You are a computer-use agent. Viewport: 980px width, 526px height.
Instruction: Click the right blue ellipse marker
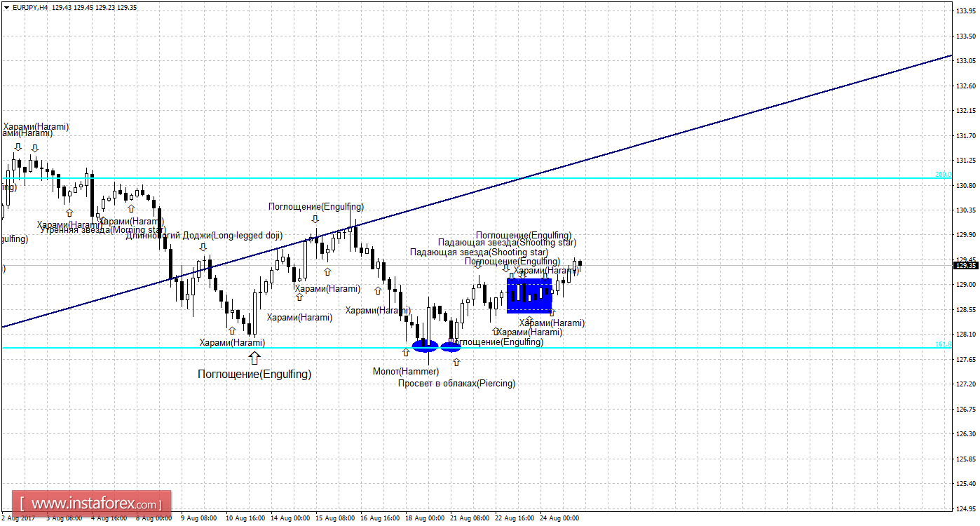[x=451, y=346]
